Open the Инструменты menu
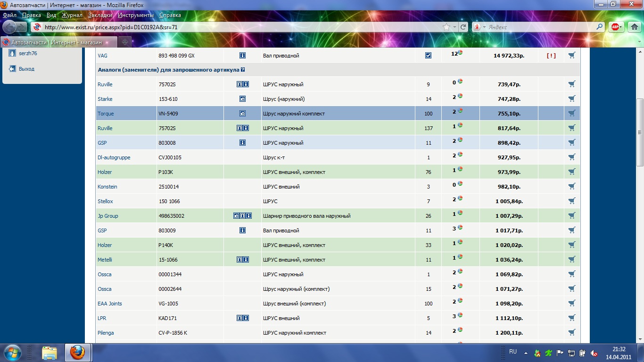The width and height of the screenshot is (644, 362). tap(136, 15)
